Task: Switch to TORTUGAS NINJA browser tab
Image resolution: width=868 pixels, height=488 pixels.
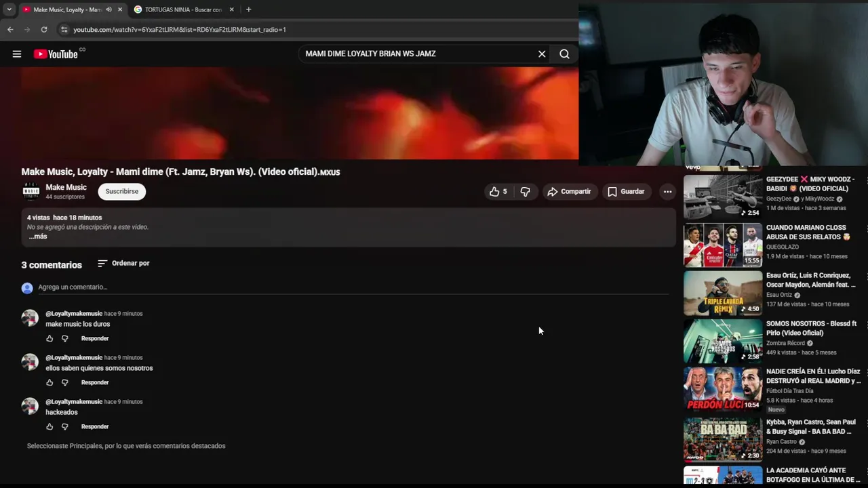Action: point(183,9)
